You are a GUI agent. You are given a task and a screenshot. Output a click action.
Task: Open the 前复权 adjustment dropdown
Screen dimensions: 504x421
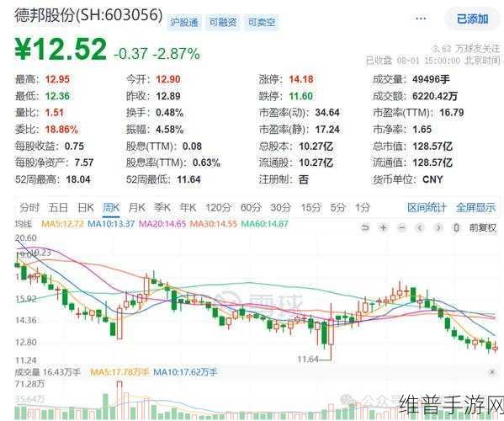[x=483, y=227]
